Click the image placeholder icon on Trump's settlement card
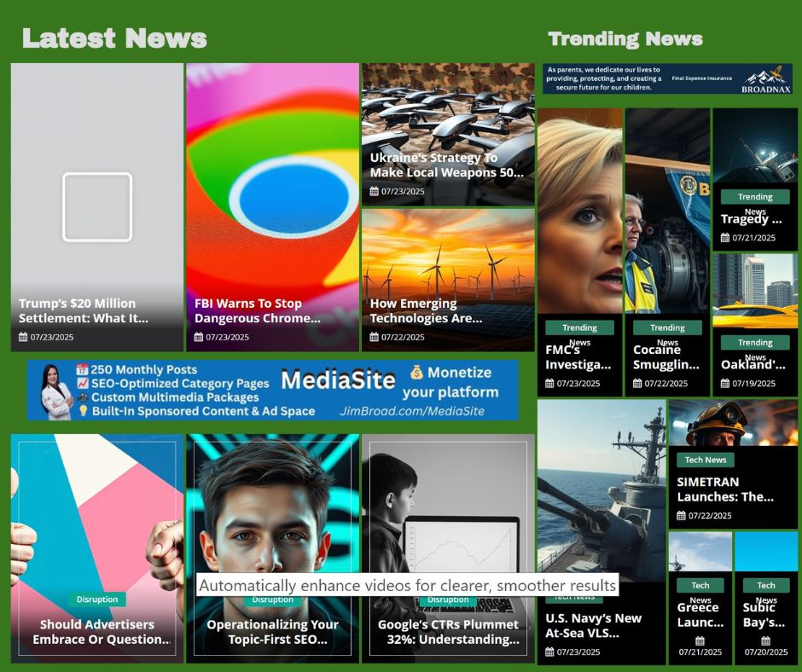 click(x=97, y=207)
